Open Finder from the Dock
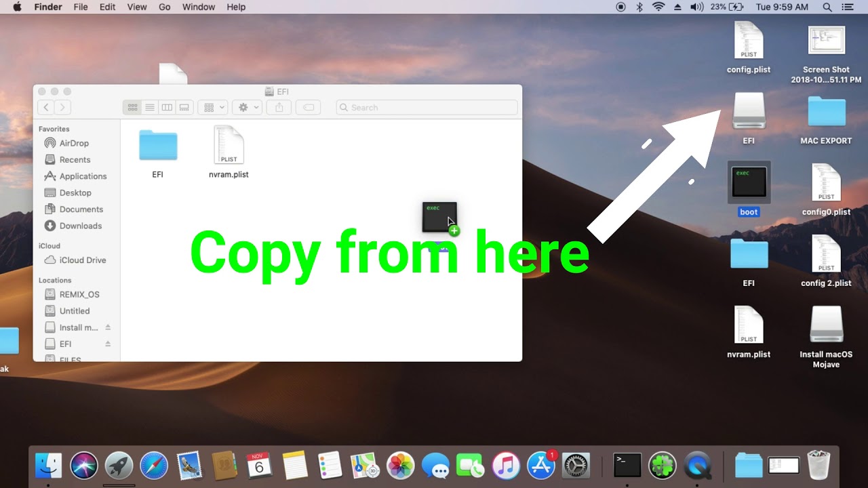This screenshot has height=488, width=868. (48, 466)
